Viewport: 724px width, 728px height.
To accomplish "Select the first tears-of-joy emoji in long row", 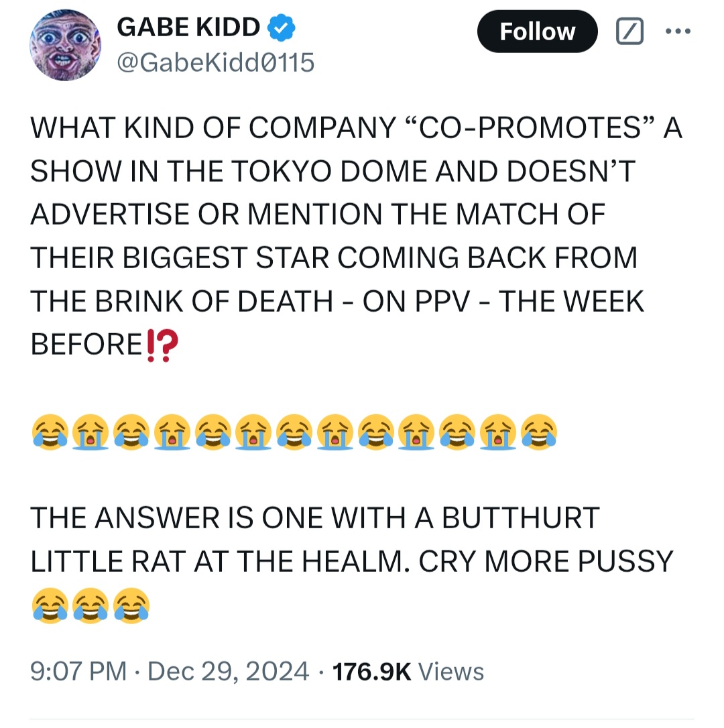I will pyautogui.click(x=50, y=432).
